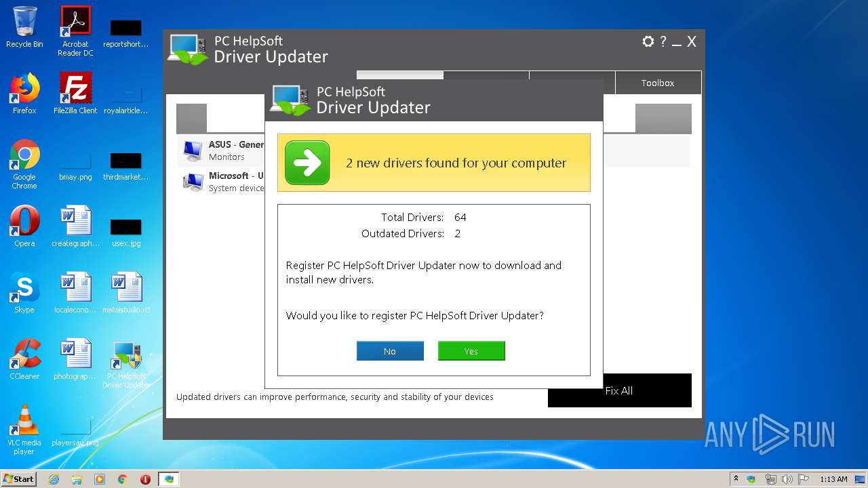This screenshot has height=488, width=868.
Task: Click the 'Outdated Drivers: 2' text
Action: pos(411,234)
